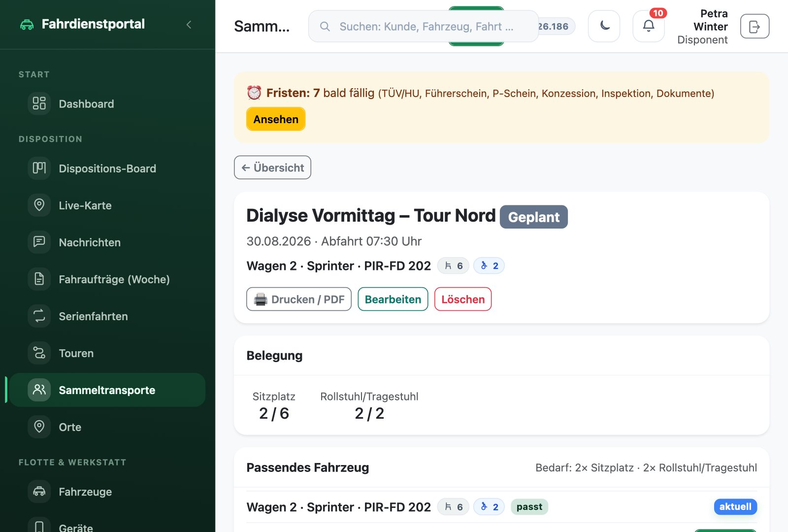Click the Live-Karte map pin icon
This screenshot has height=532, width=788.
(39, 205)
